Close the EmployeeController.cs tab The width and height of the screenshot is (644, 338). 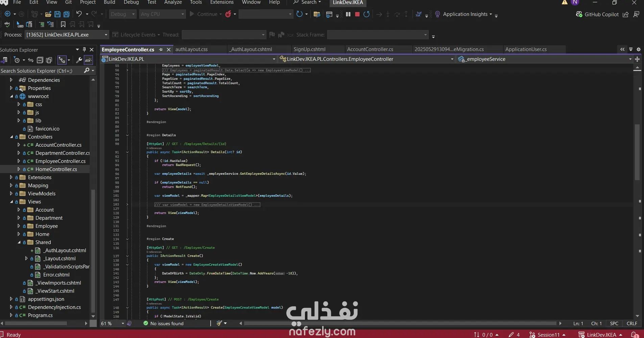(x=168, y=49)
